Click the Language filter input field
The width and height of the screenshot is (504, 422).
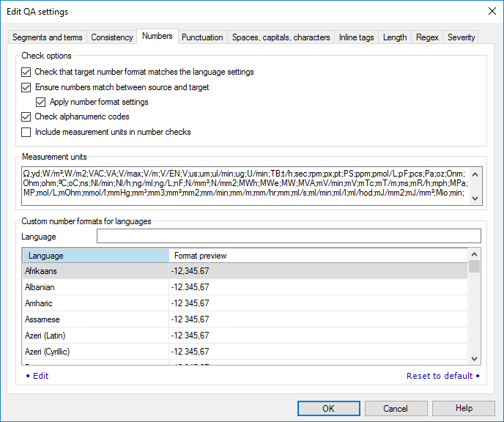(x=289, y=236)
